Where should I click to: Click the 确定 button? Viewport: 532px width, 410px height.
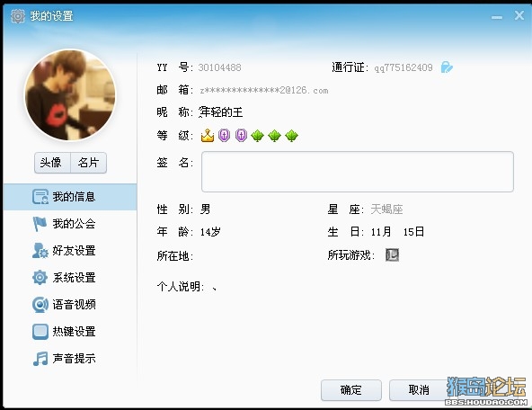[x=351, y=390]
